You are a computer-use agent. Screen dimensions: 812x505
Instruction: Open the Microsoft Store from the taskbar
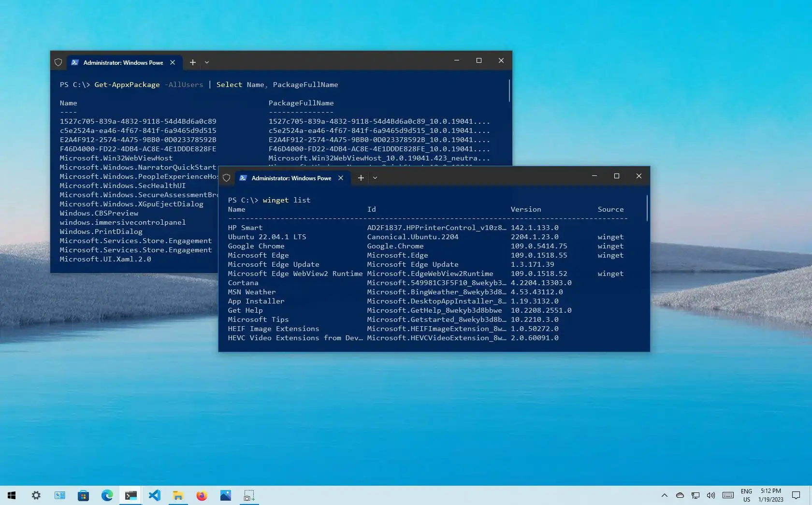pos(83,495)
